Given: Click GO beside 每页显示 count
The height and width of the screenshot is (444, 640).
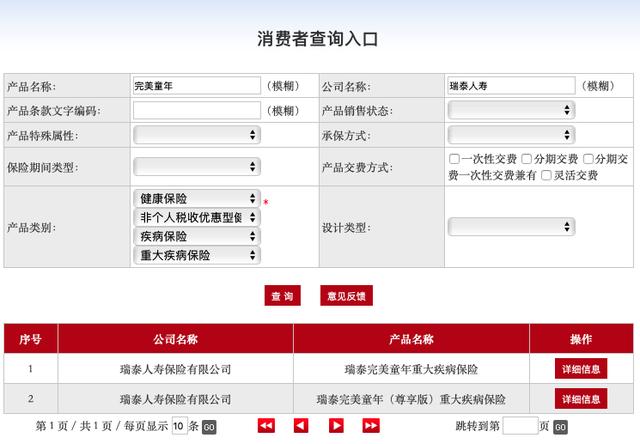Looking at the screenshot, I should pos(209,427).
